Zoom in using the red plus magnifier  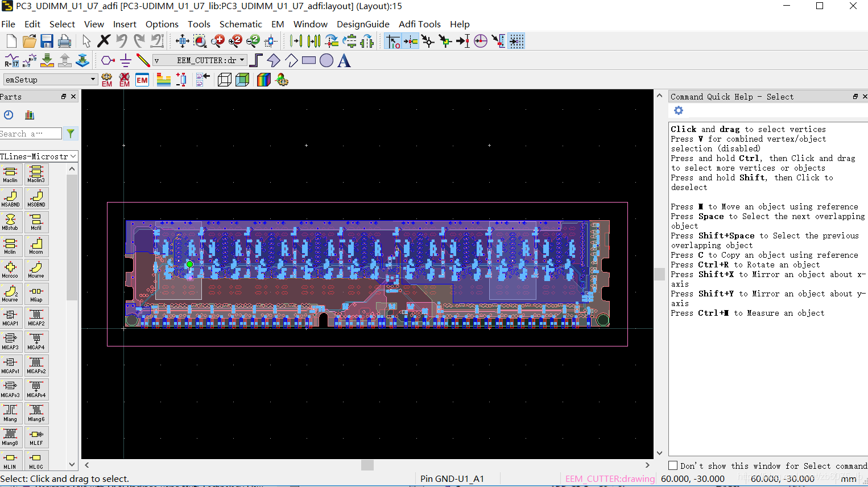pos(218,41)
